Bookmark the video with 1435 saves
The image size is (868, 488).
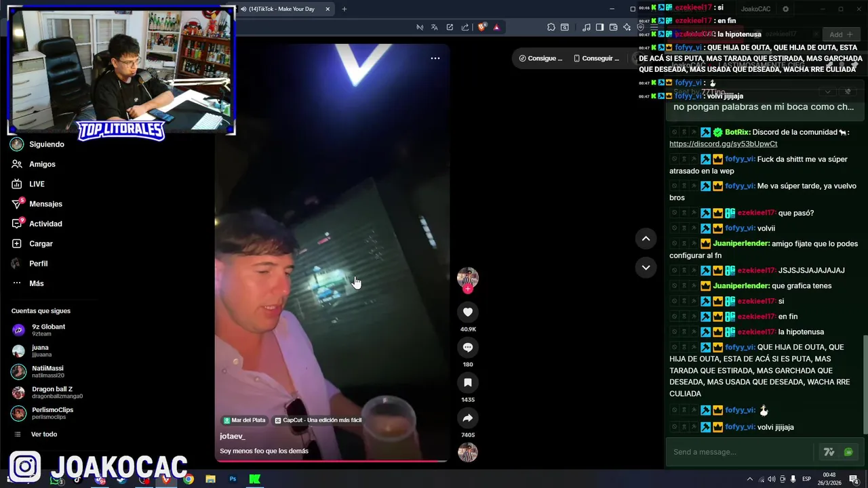coord(467,382)
